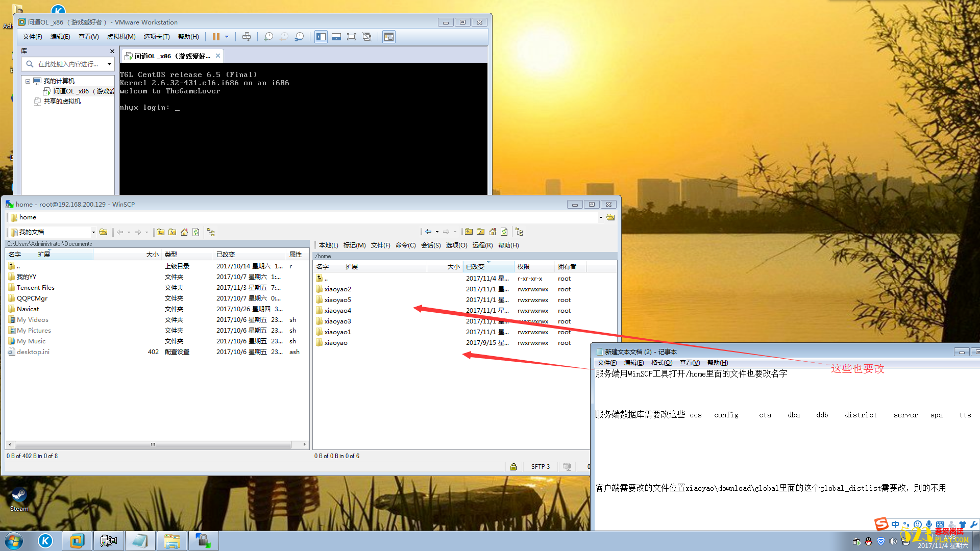Open the WinSCP taskbar icon
This screenshot has height=551, width=980.
[x=204, y=541]
